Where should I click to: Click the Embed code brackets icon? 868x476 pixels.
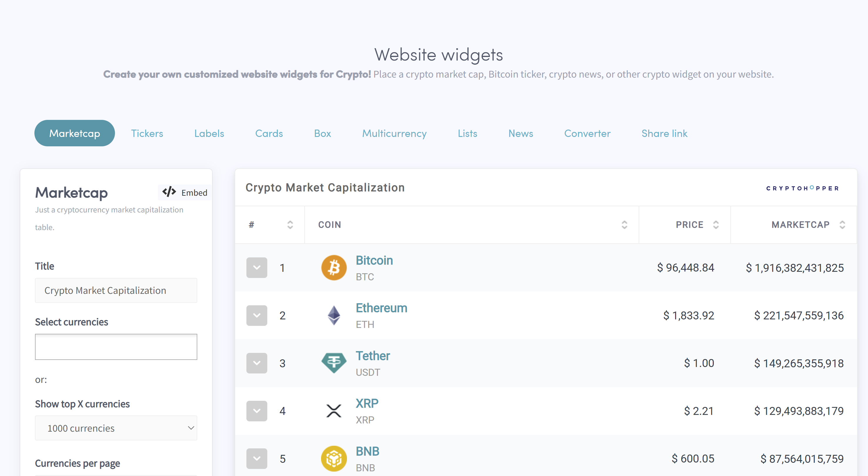point(169,192)
